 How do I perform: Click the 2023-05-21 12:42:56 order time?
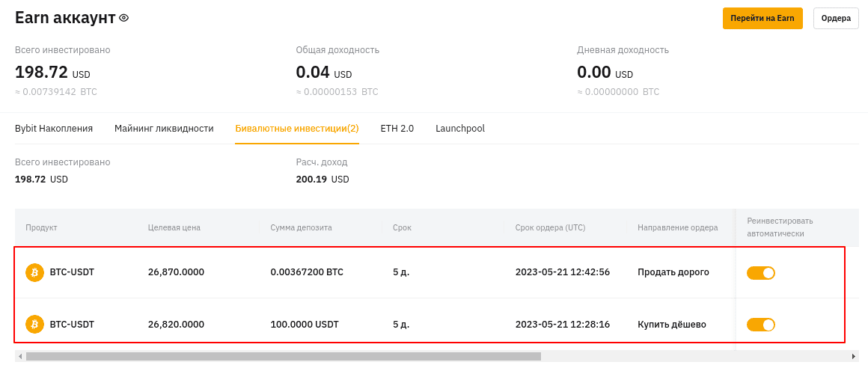(563, 272)
